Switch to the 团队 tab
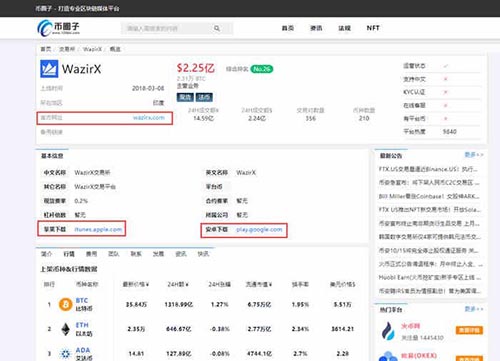500x361 pixels. [114, 254]
